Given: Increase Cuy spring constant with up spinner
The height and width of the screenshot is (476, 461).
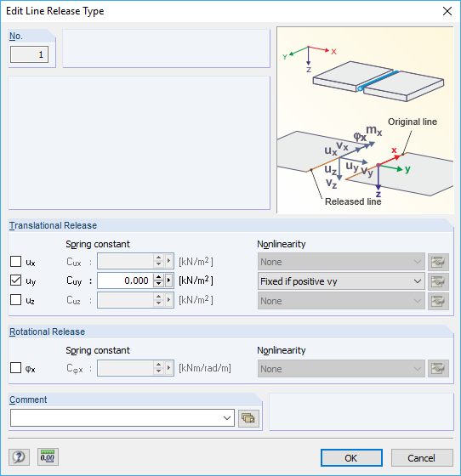Looking at the screenshot, I should (158, 277).
